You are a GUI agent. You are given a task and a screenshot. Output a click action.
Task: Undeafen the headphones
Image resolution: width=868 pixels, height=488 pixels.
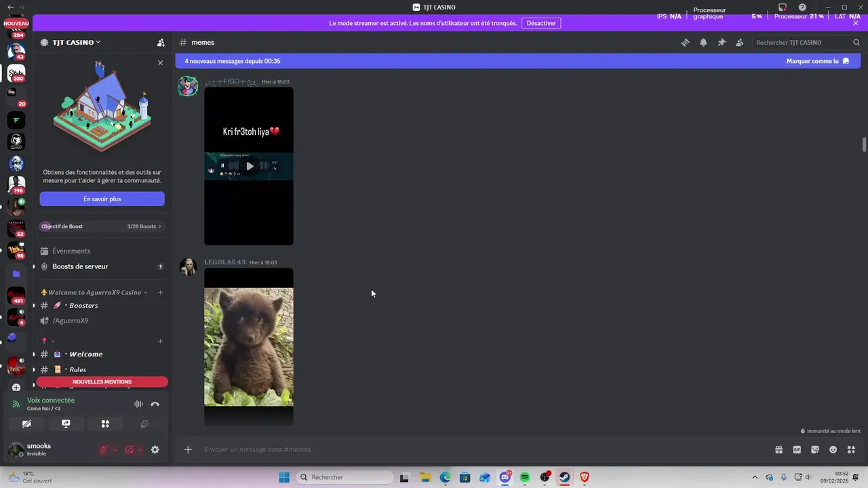coord(129,449)
